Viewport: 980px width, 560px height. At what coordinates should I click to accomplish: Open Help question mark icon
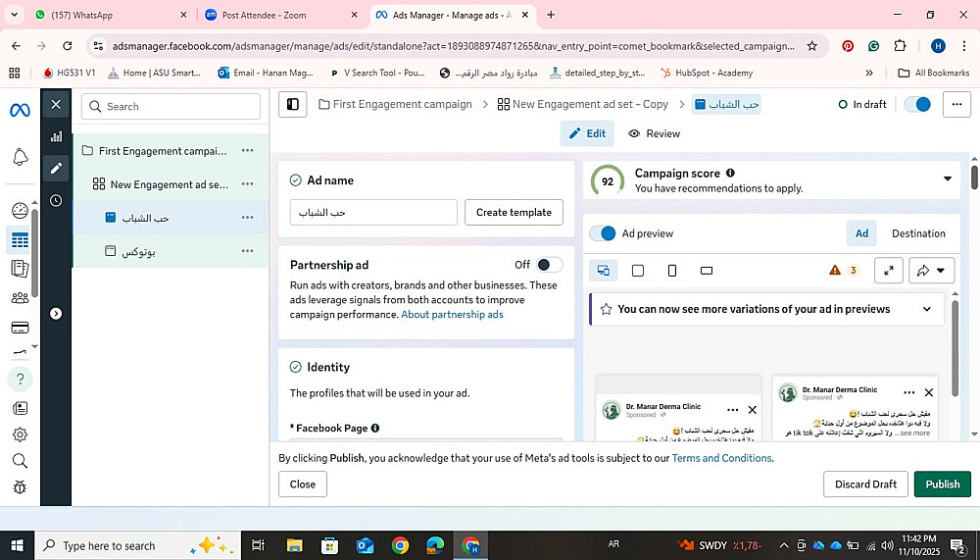tap(20, 379)
